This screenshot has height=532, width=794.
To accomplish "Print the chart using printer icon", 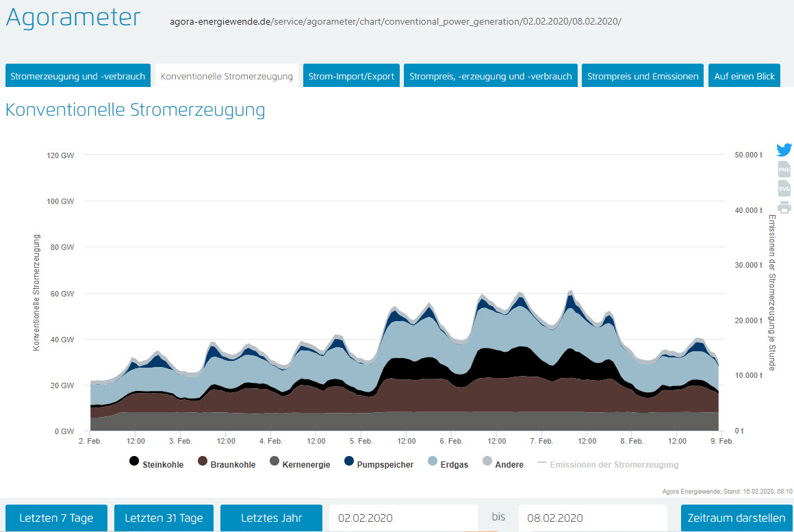I will [x=784, y=207].
